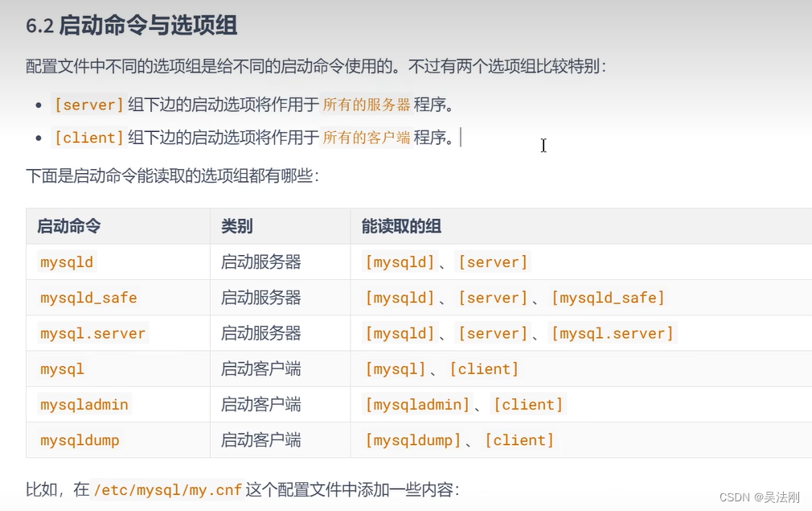Click '启动客户端' in the mysqldump row
The image size is (812, 511).
[x=261, y=440]
